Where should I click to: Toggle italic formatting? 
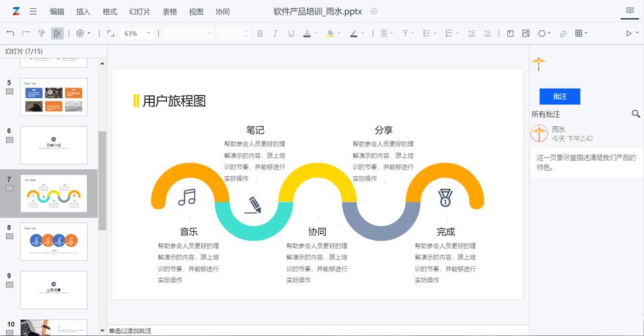(x=275, y=33)
